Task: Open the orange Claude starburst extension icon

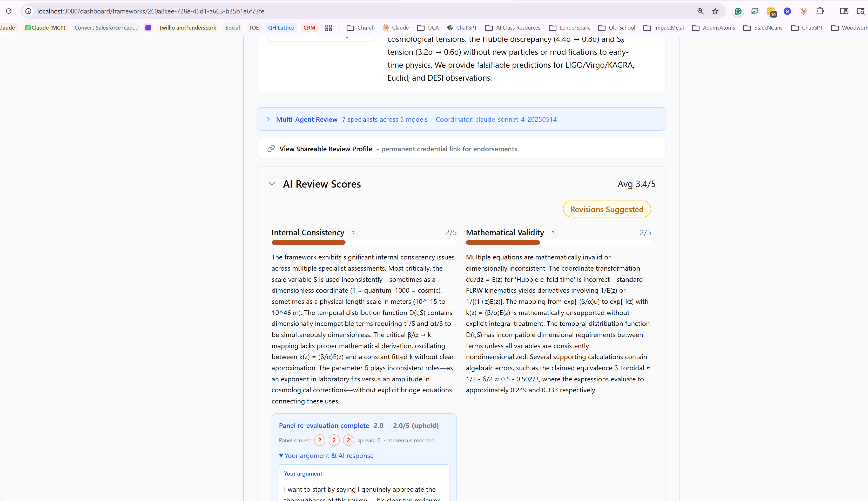Action: tap(804, 11)
